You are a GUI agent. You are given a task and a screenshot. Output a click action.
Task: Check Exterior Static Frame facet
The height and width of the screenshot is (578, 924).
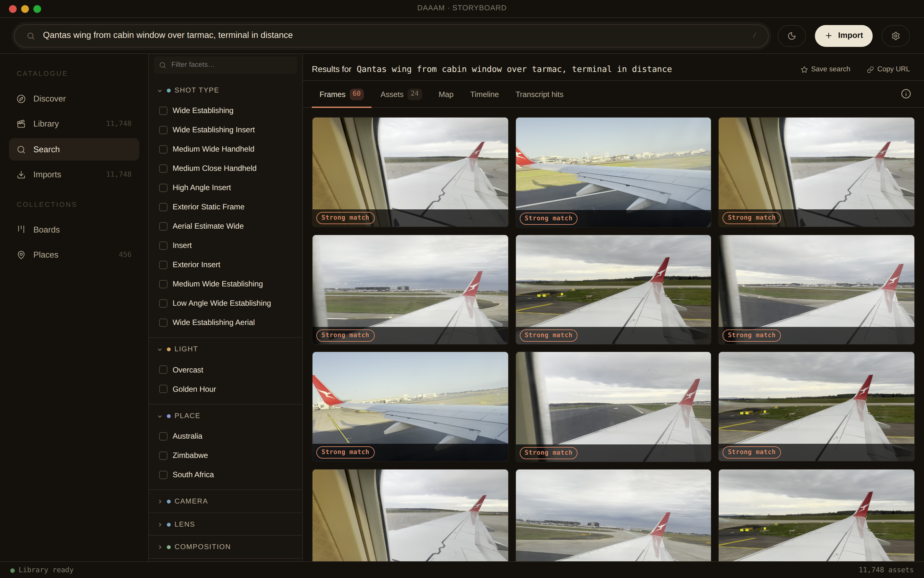[163, 207]
